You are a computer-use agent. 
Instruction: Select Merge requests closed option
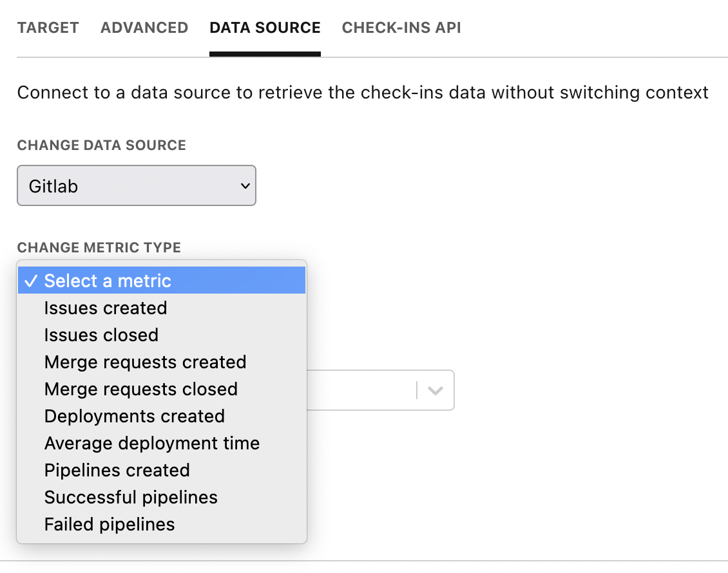[x=140, y=389]
